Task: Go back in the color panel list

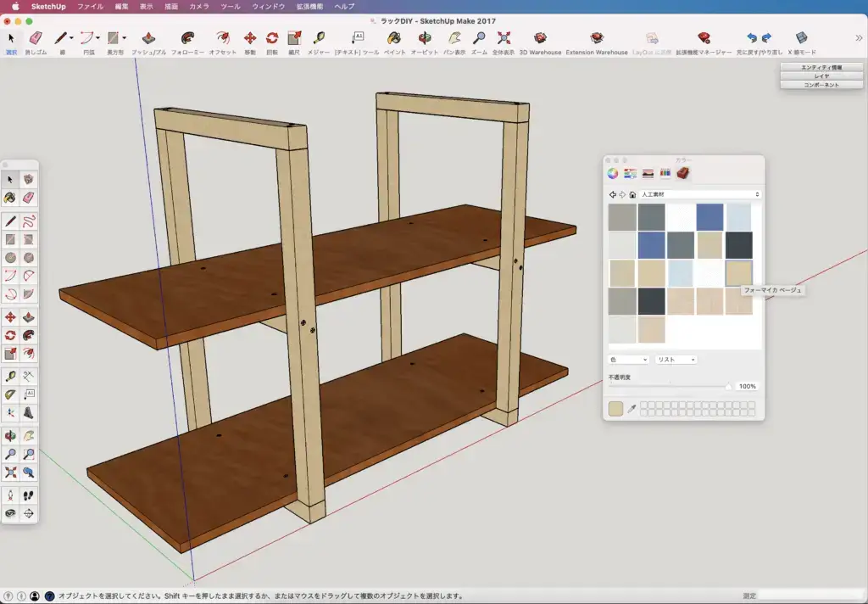Action: pos(612,194)
